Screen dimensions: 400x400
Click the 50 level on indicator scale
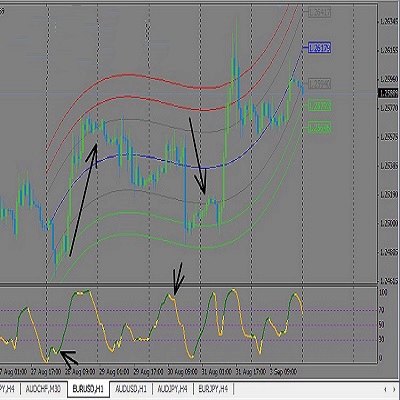pyautogui.click(x=382, y=325)
